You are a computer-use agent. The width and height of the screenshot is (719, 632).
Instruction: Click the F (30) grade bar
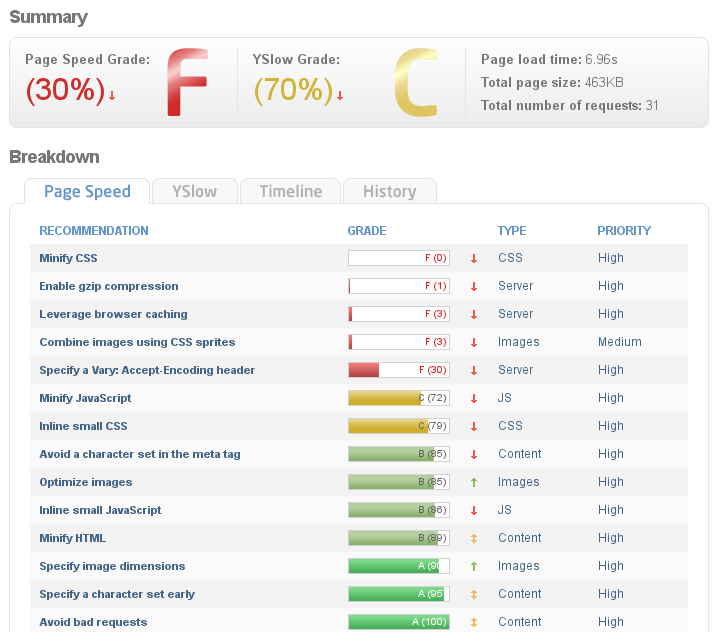point(399,370)
